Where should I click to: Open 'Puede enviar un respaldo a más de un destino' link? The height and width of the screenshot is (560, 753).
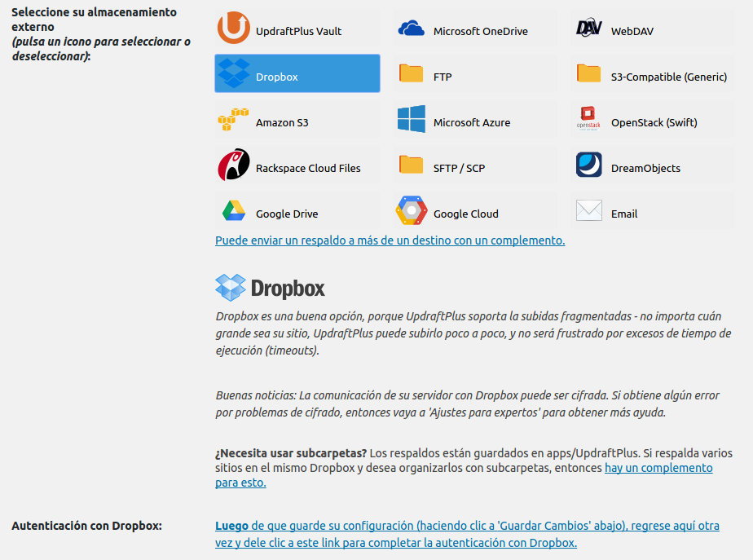point(390,240)
